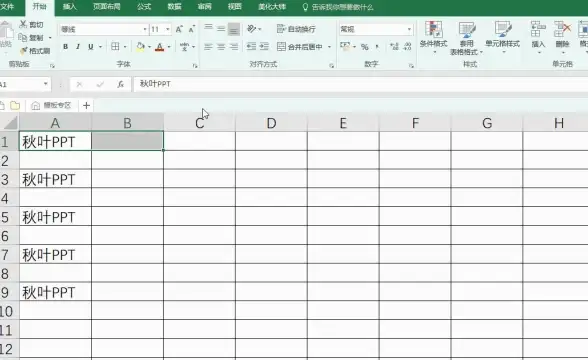Click the Merge and Center button
The image size is (588, 360).
(300, 46)
